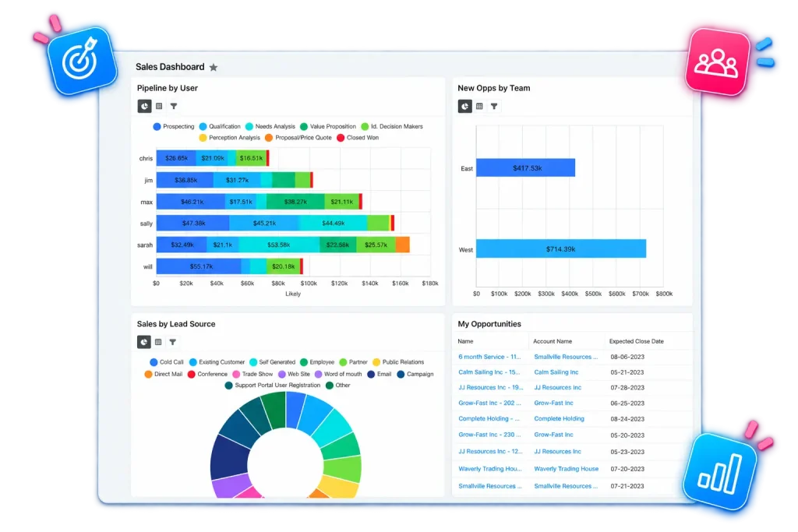Click the star favorite icon beside Sales Dashboard
The image size is (798, 532).
[214, 67]
